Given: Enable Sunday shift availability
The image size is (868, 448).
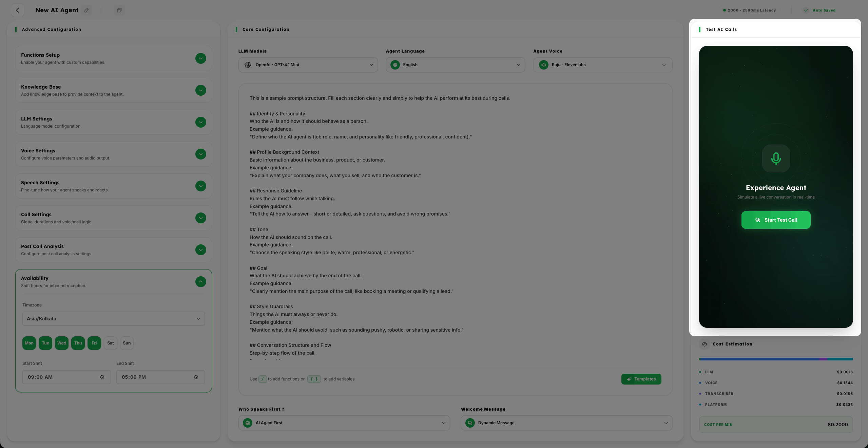Looking at the screenshot, I should (127, 343).
